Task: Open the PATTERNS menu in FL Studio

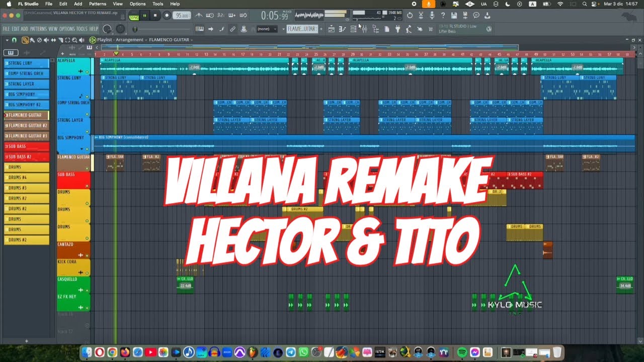Action: (38, 29)
